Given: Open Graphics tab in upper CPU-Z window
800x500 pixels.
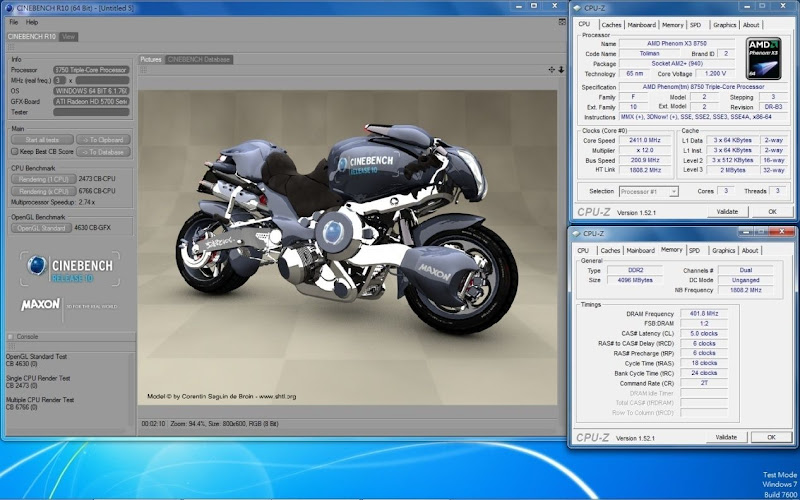Looking at the screenshot, I should (x=725, y=25).
